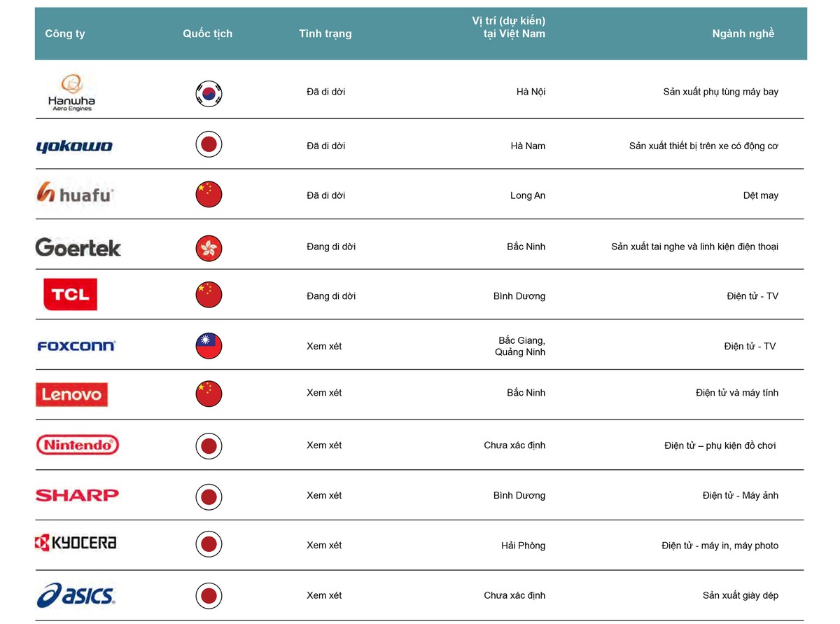Click the SHARP logo
The image size is (840, 624).
pos(77,495)
